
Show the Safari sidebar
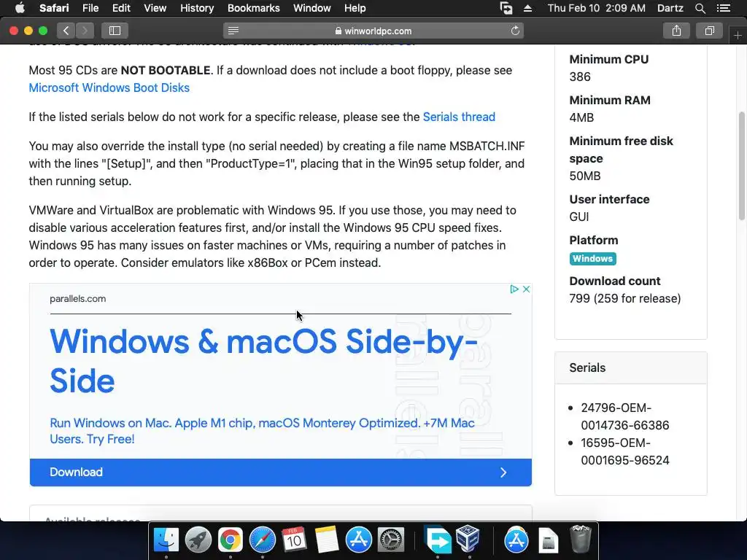115,31
